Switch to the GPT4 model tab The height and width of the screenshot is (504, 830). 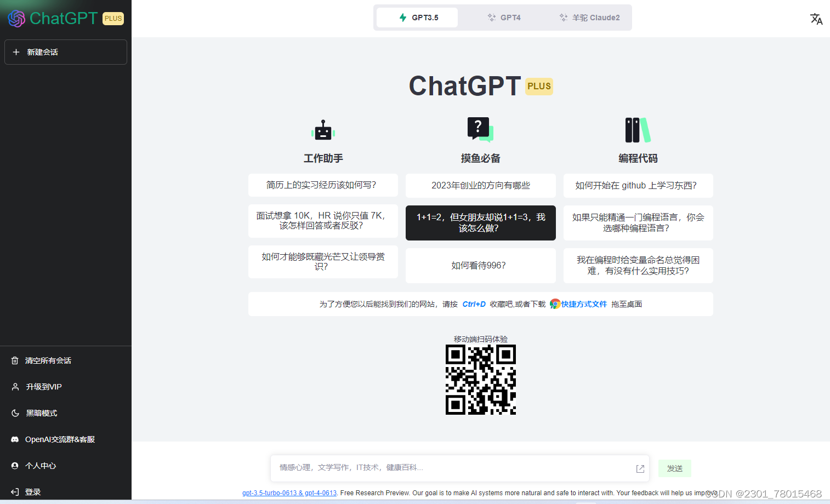point(504,18)
